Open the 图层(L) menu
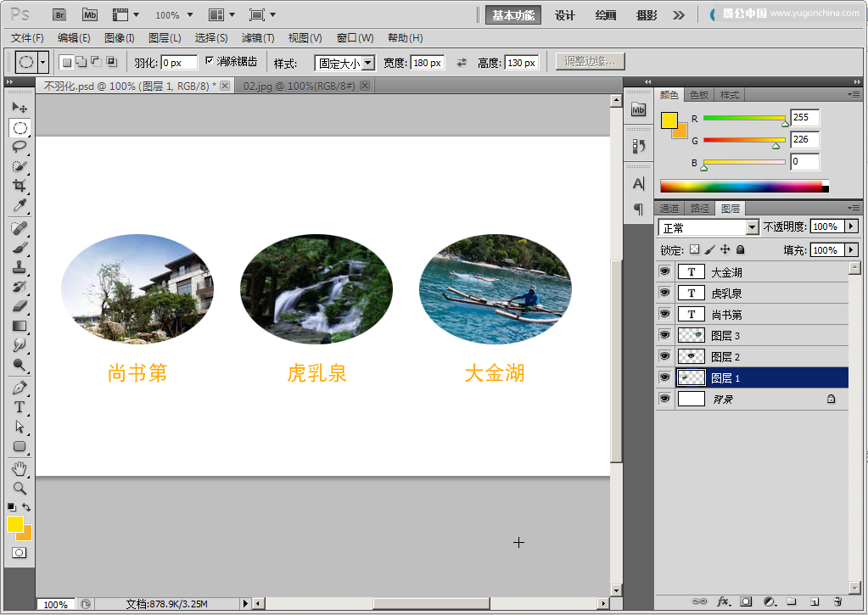This screenshot has width=868, height=615. click(x=165, y=38)
